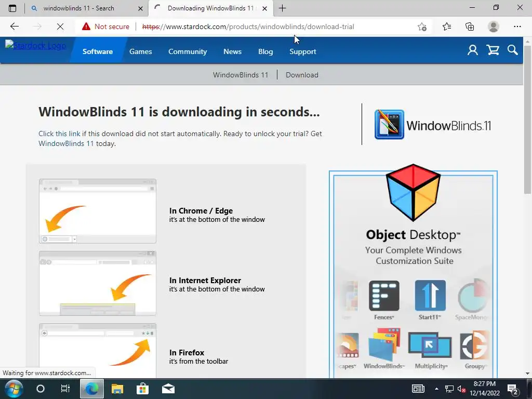Open the Favorites list
532x399 pixels.
447,26
